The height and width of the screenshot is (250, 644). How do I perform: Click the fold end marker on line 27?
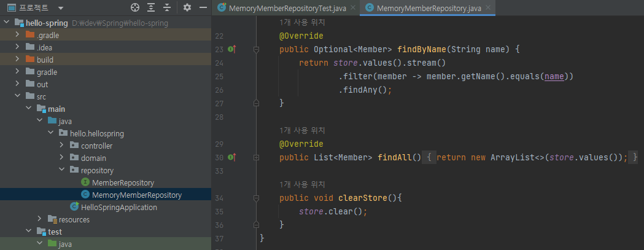pos(256,103)
